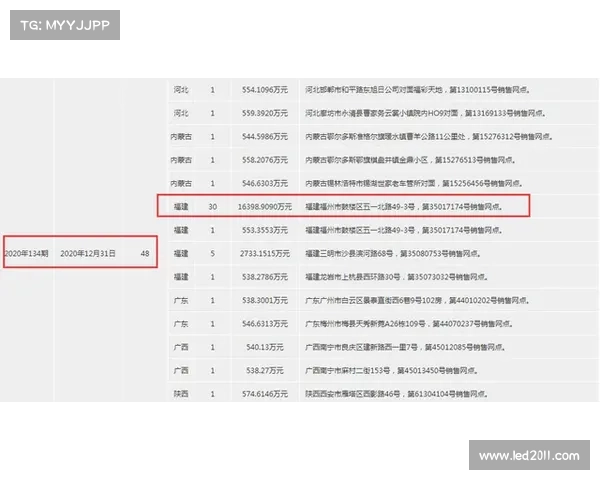Select the address with outlet 第15276312号
Image resolution: width=600 pixels, height=480 pixels.
coord(429,137)
